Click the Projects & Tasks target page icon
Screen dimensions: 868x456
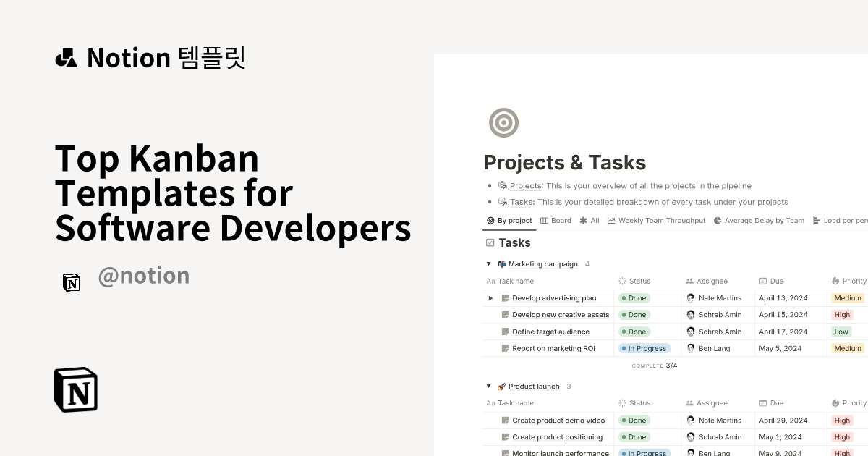(x=503, y=122)
